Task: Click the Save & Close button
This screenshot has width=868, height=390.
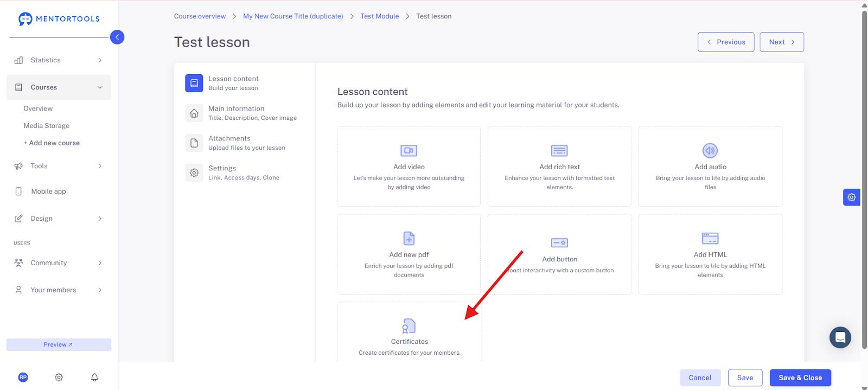Action: [800, 378]
